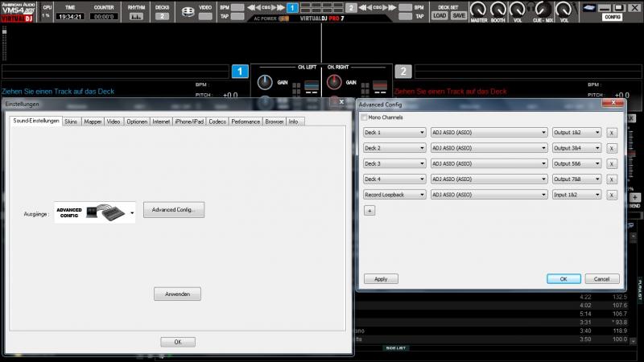The width and height of the screenshot is (644, 362).
Task: Toggle the DECKS count button
Action: pos(162,15)
